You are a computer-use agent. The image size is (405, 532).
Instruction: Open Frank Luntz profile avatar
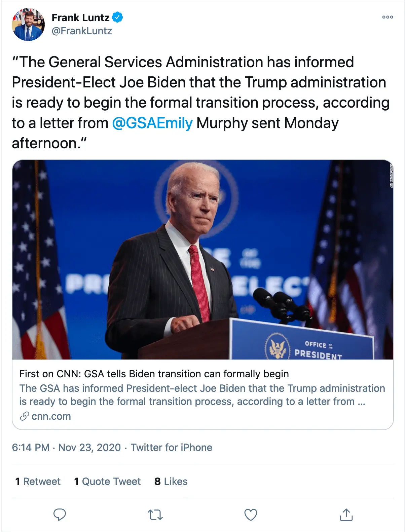coord(28,25)
